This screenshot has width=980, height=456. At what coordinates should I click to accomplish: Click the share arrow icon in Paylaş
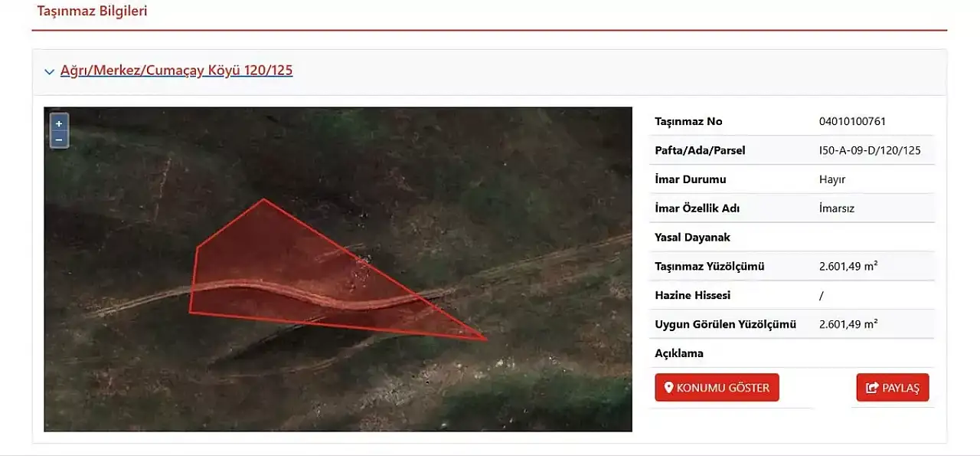tap(871, 388)
